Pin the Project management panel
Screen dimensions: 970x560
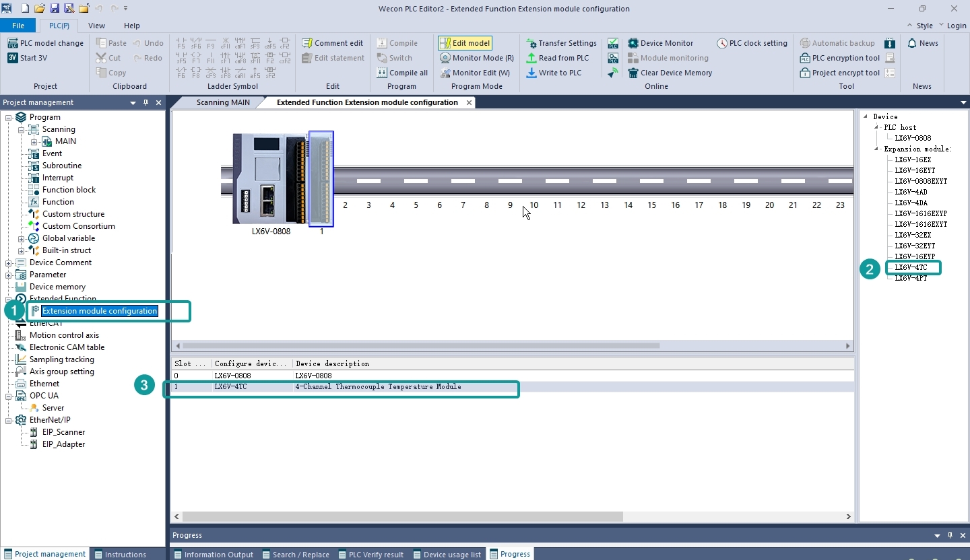(x=145, y=102)
